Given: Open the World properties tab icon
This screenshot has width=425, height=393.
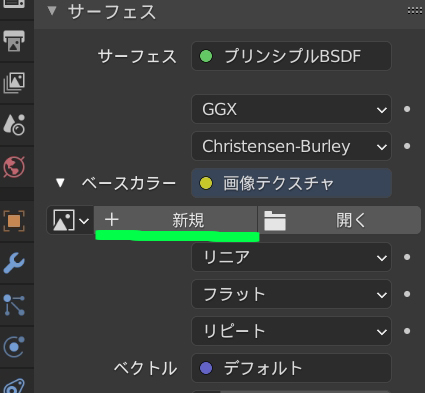Looking at the screenshot, I should pyautogui.click(x=14, y=167).
